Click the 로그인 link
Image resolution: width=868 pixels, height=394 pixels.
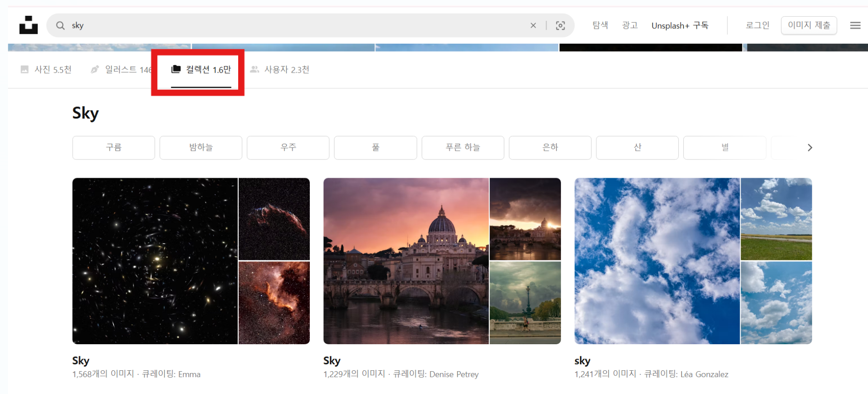tap(757, 25)
